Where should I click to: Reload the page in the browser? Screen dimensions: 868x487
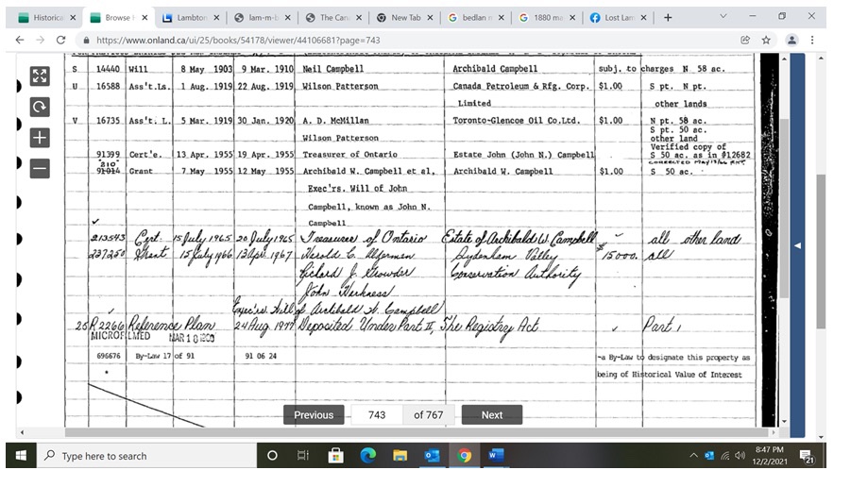pos(61,41)
